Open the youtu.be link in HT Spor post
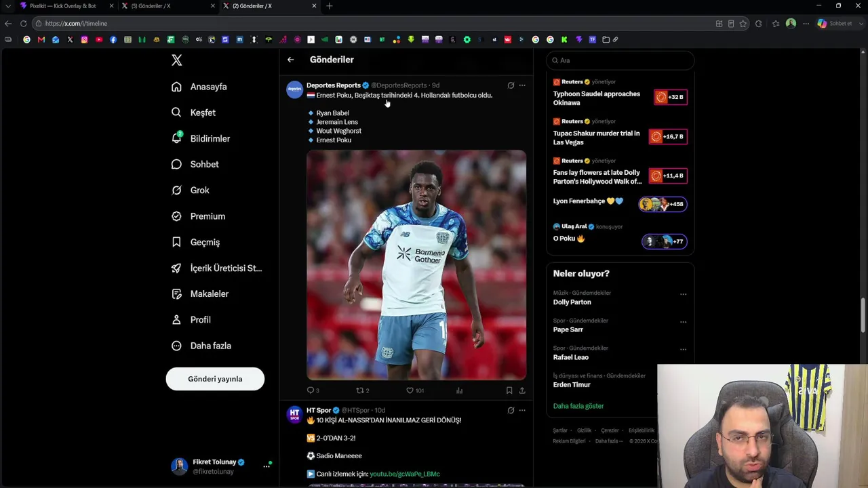 point(405,474)
